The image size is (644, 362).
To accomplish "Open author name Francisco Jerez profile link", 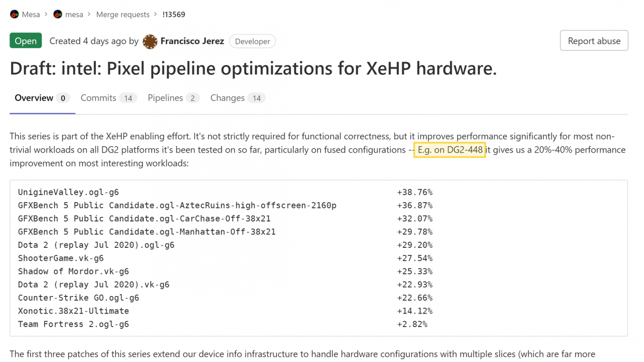I will coord(192,41).
